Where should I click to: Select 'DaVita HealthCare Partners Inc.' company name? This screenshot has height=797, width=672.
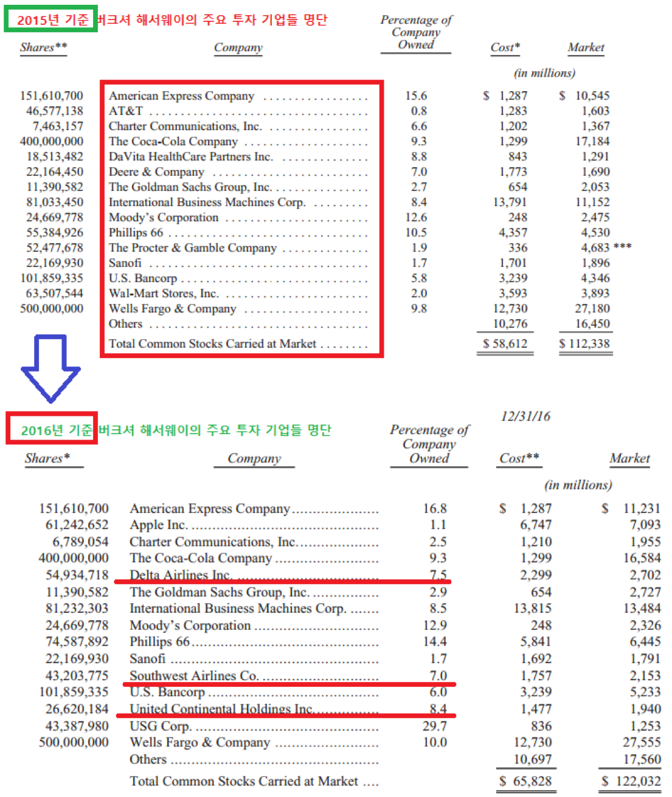(190, 157)
